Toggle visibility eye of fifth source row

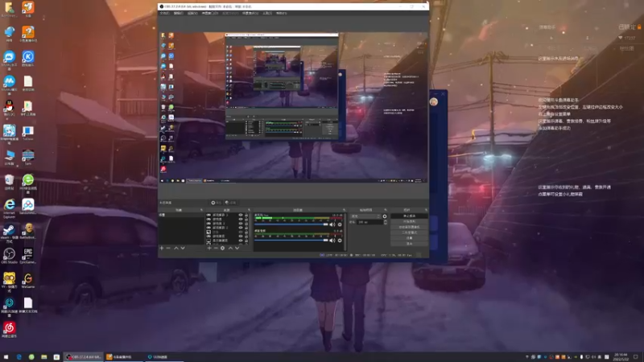pos(241,232)
